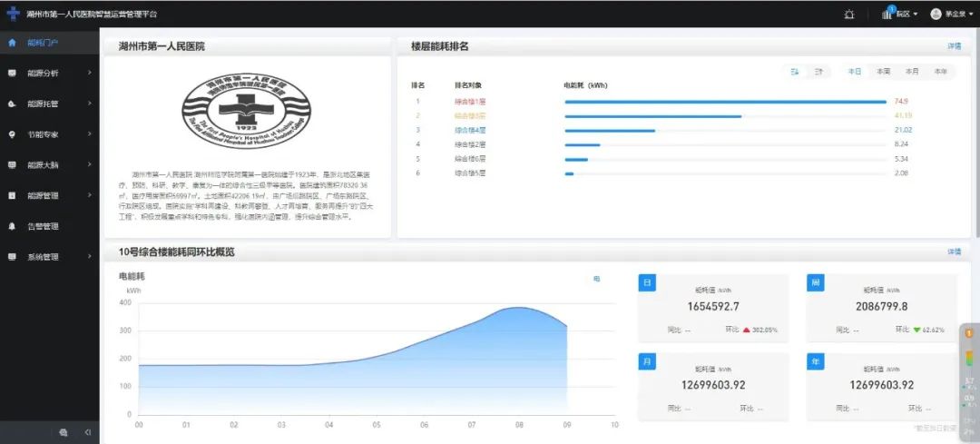Open the 能源托管 menu item
The width and height of the screenshot is (980, 444).
point(49,104)
